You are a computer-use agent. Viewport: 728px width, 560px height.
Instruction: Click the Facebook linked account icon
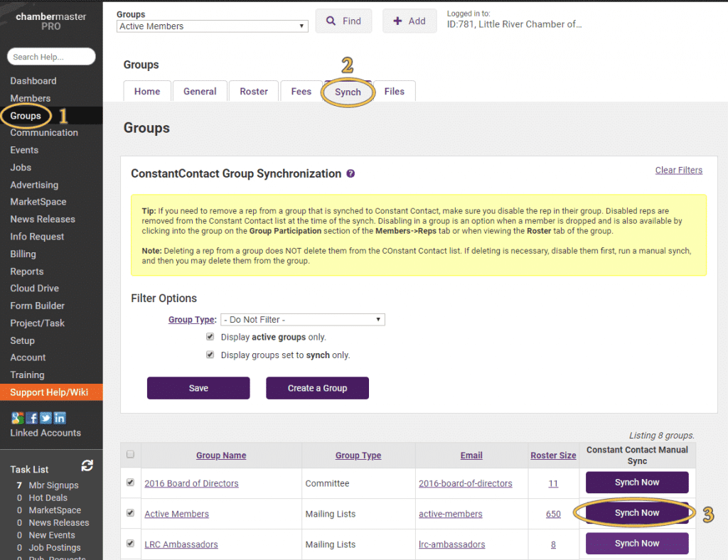tap(31, 418)
